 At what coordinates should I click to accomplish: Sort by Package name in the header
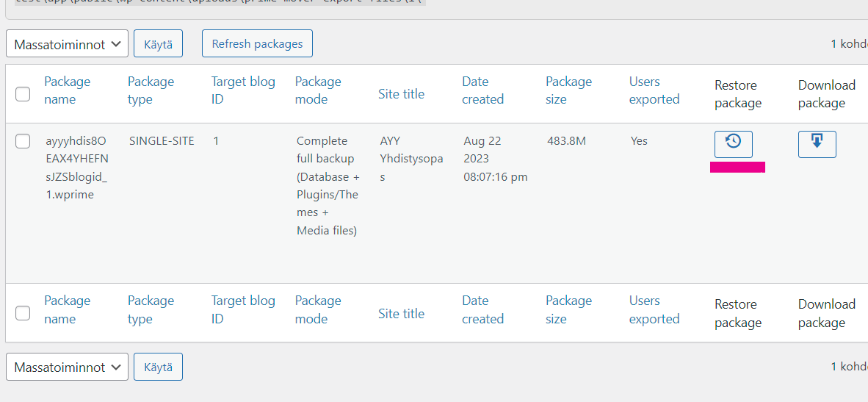[x=68, y=90]
